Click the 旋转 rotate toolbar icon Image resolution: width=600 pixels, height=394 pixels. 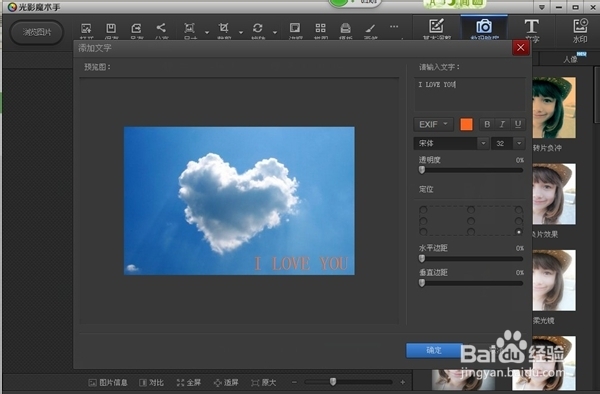(x=258, y=28)
